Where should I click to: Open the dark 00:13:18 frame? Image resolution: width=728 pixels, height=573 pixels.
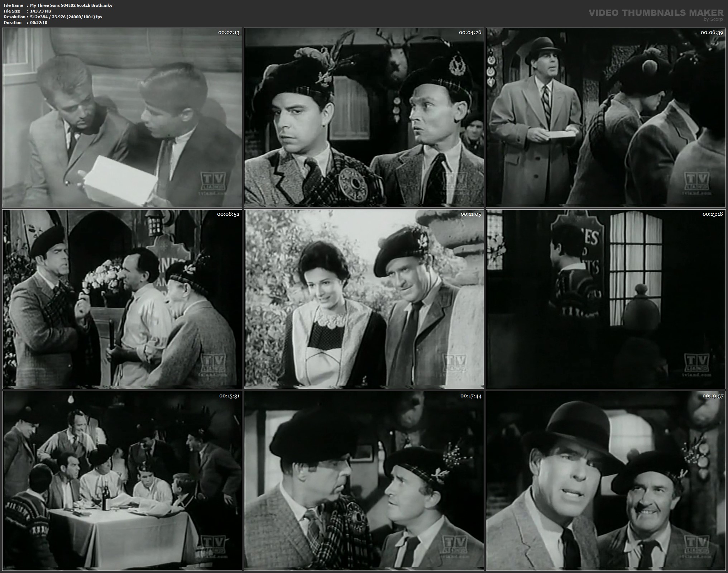point(605,299)
